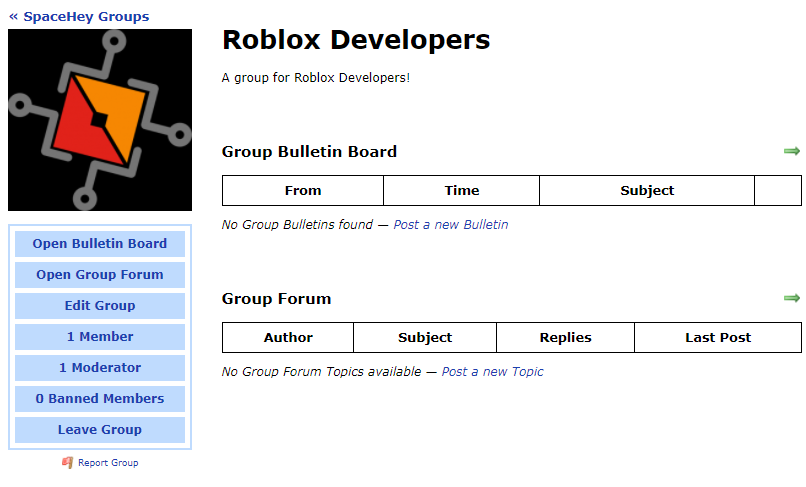Click the forum table Subject header
Viewport: 806px width, 487px height.
coord(425,338)
